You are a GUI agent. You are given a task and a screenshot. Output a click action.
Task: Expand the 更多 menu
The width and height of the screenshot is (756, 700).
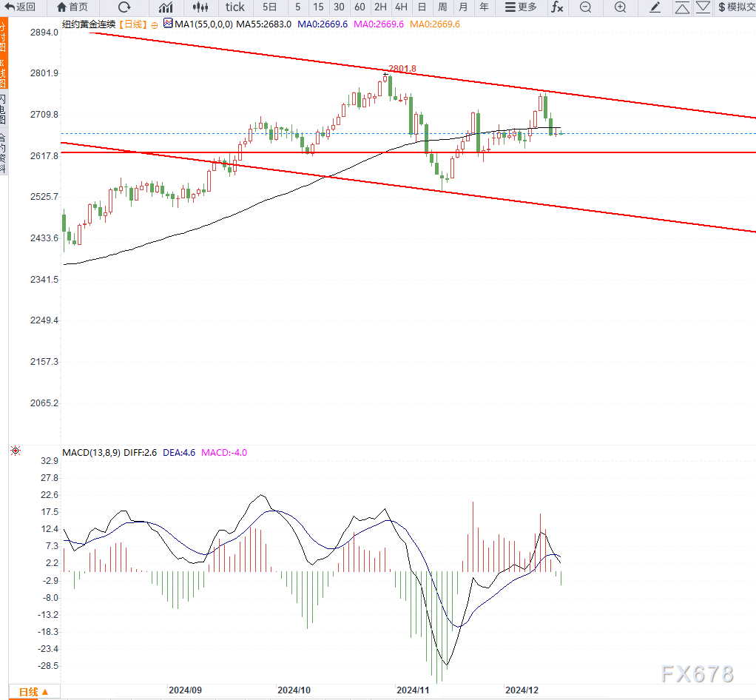(521, 7)
